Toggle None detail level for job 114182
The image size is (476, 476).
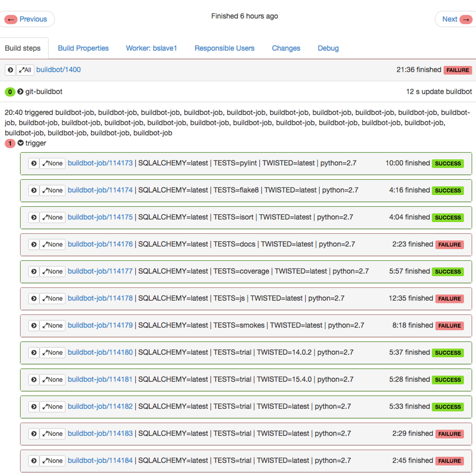(x=53, y=407)
